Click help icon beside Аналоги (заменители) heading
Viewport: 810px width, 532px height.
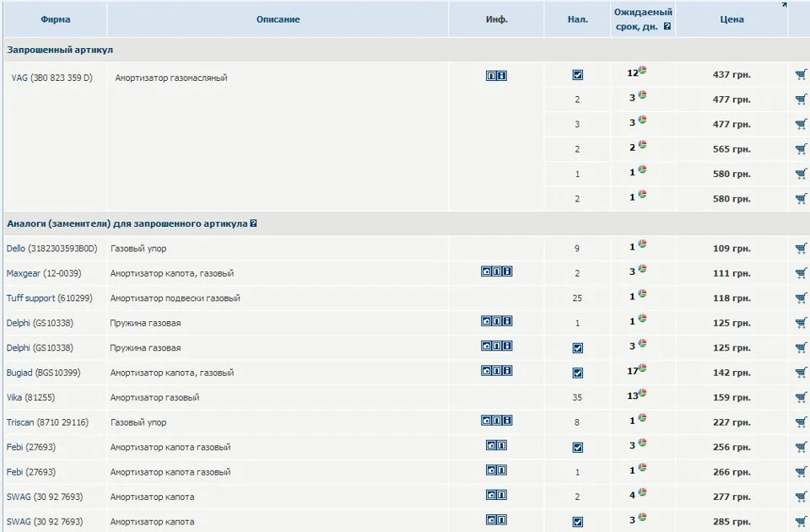coord(253,223)
